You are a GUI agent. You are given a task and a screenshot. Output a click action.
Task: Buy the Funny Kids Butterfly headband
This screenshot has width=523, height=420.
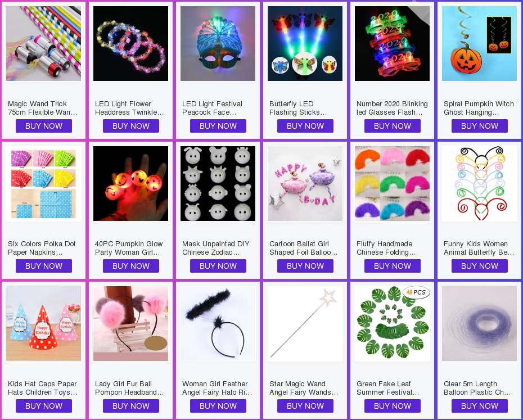pyautogui.click(x=480, y=266)
